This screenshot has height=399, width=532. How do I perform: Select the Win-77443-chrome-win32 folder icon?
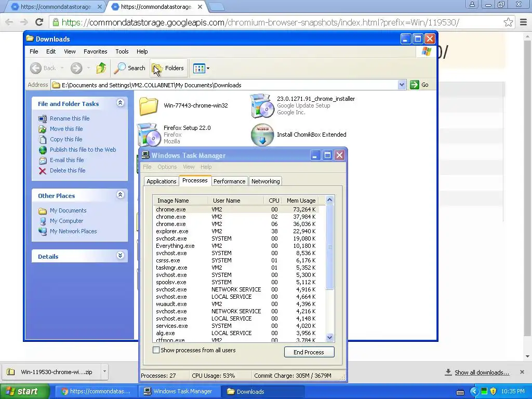click(x=149, y=106)
